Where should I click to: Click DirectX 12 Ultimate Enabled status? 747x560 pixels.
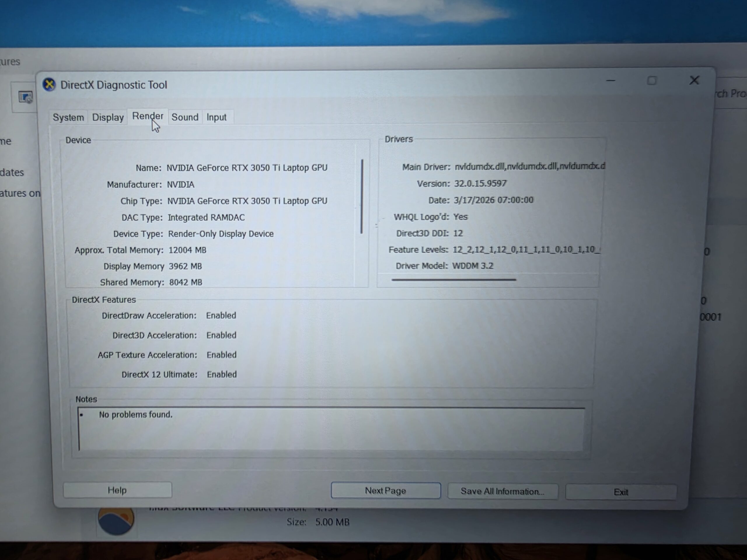(x=222, y=374)
